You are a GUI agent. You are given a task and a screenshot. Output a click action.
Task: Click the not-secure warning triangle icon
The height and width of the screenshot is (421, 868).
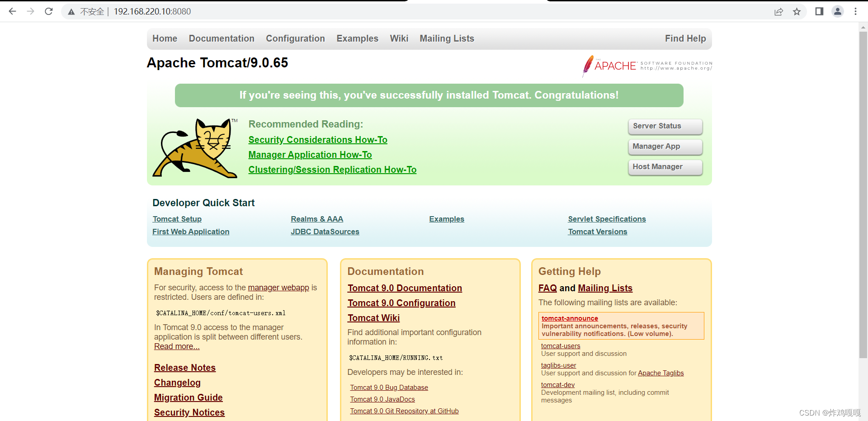pos(71,12)
